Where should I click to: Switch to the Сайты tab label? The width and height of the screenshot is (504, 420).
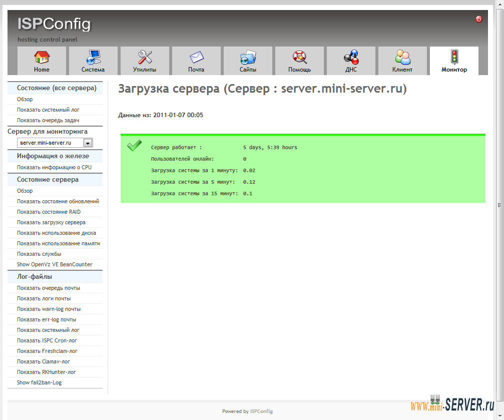248,70
